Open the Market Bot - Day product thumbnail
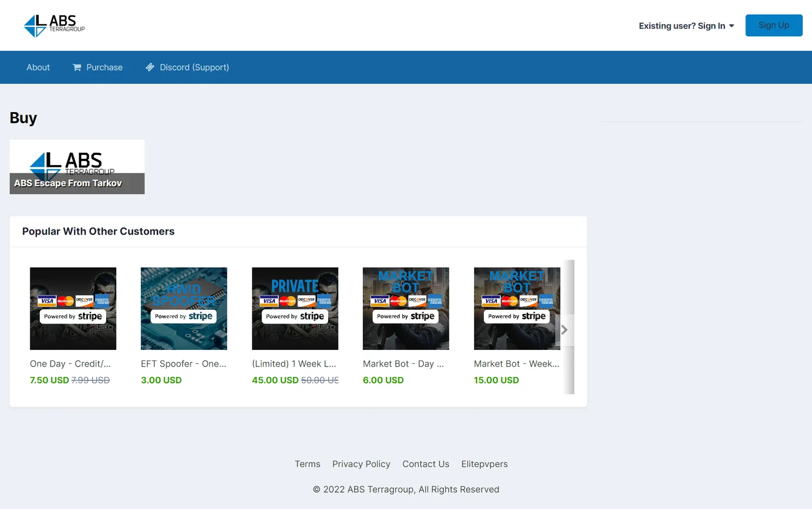The width and height of the screenshot is (812, 509). click(x=406, y=309)
